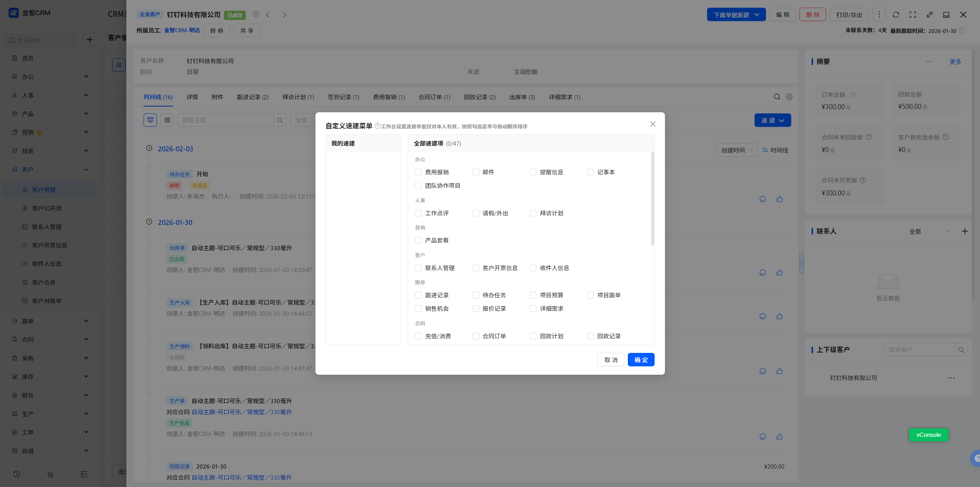Click the fullscreen expand icon
This screenshot has height=487, width=980.
(x=913, y=15)
